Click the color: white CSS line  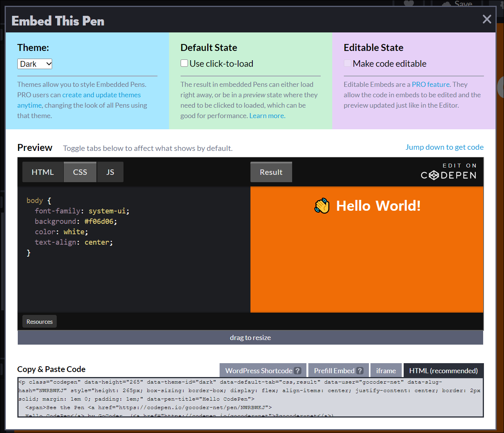(x=61, y=232)
